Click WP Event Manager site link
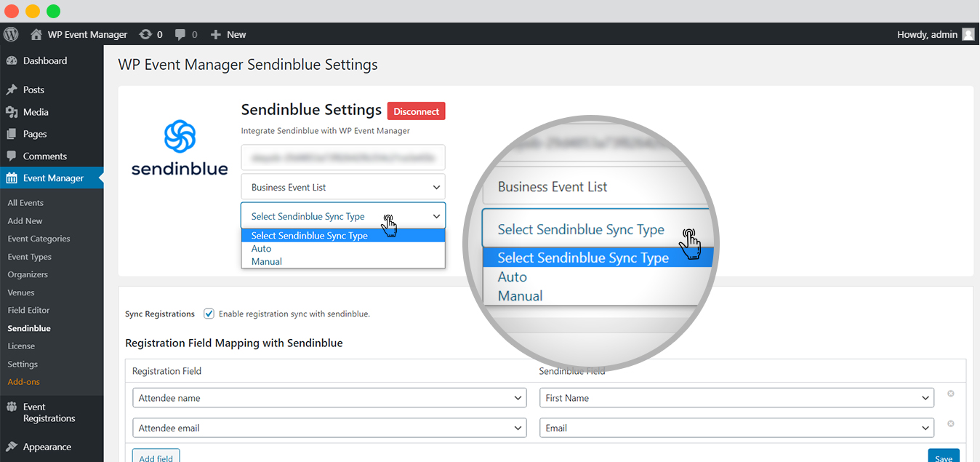The width and height of the screenshot is (980, 462). click(x=87, y=34)
